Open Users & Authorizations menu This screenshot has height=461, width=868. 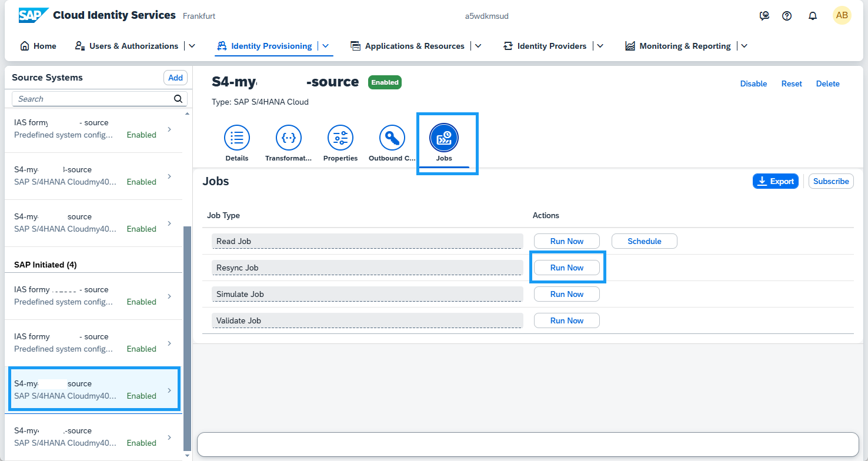(126, 46)
